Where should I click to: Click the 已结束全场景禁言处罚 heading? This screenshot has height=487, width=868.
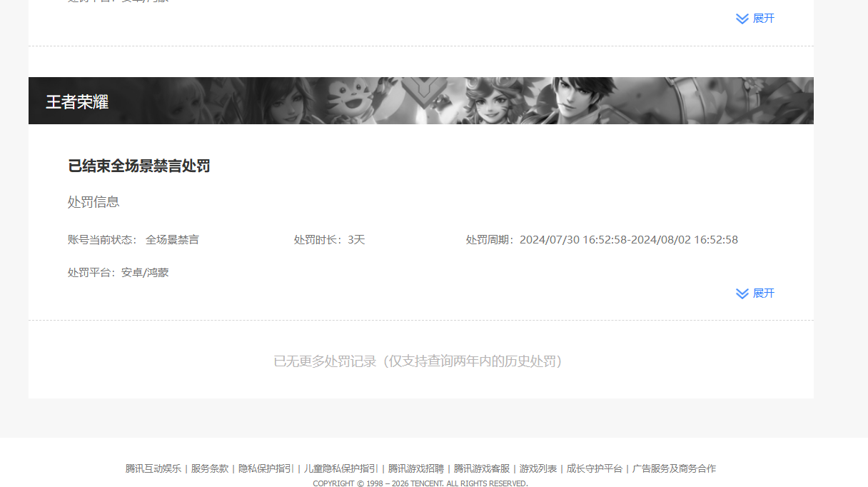point(140,166)
